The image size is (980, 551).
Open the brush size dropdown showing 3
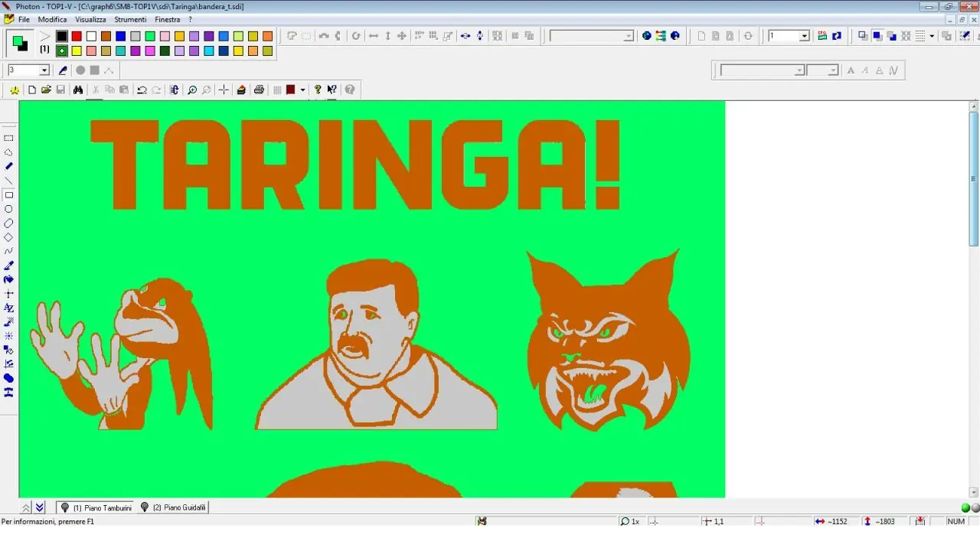[44, 70]
